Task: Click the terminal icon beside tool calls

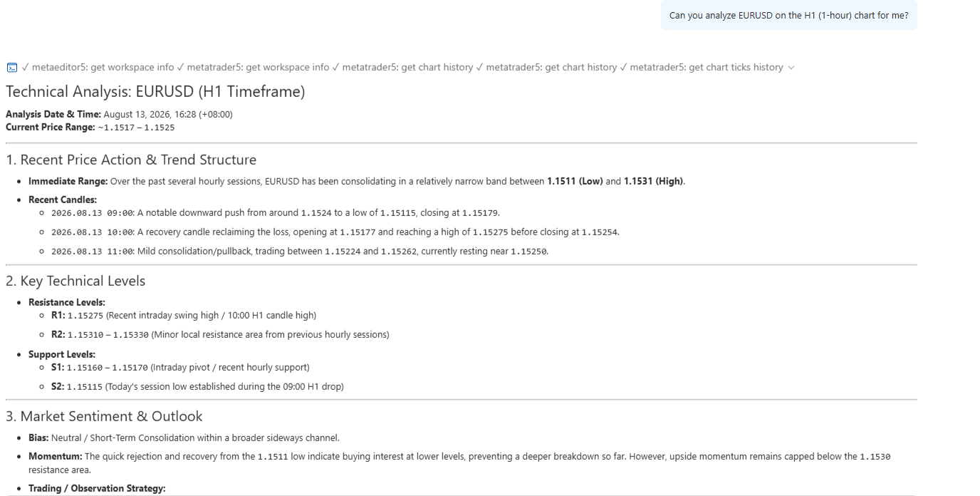Action: [x=12, y=68]
